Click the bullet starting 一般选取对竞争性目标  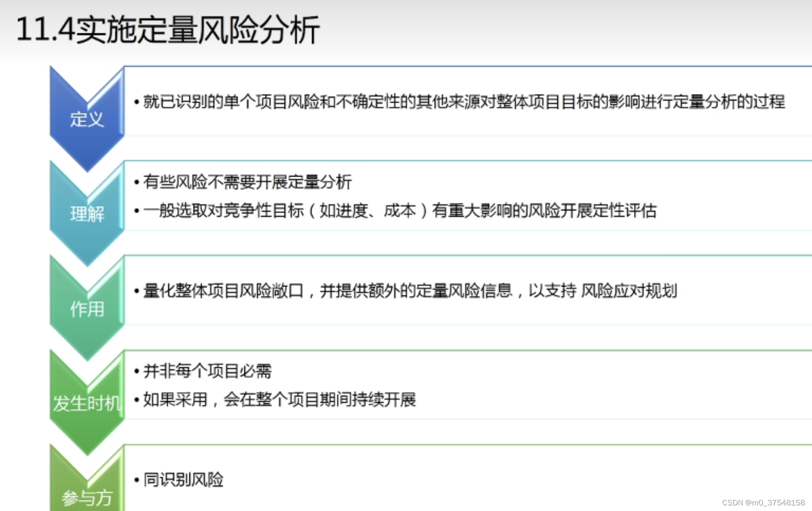(x=399, y=210)
